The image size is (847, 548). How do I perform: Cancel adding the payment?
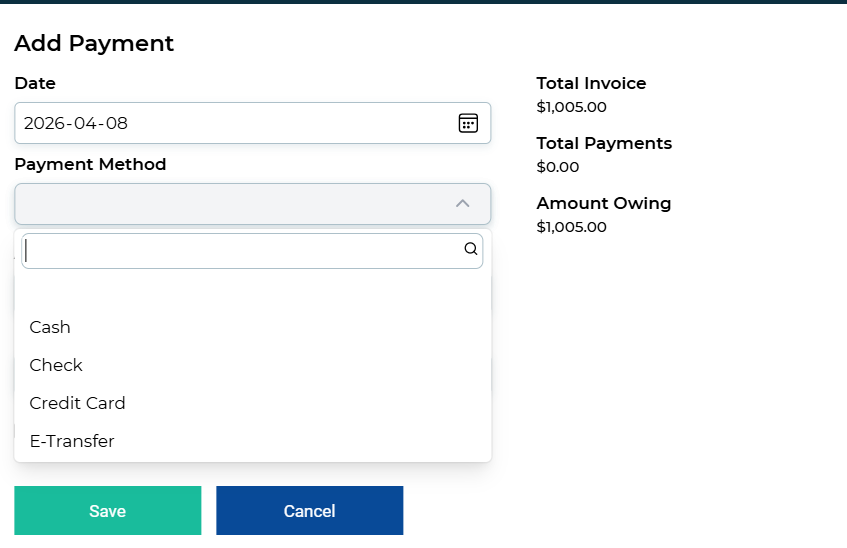point(309,511)
